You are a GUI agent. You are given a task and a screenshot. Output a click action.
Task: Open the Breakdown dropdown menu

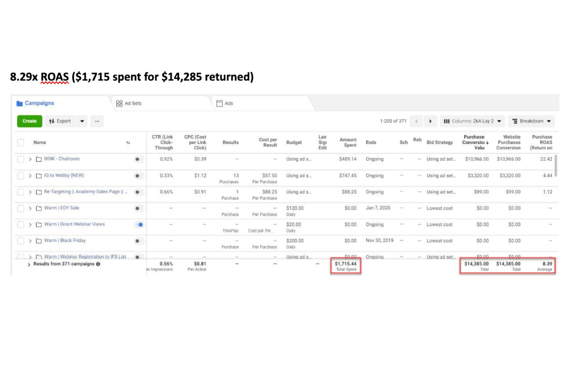pyautogui.click(x=531, y=121)
